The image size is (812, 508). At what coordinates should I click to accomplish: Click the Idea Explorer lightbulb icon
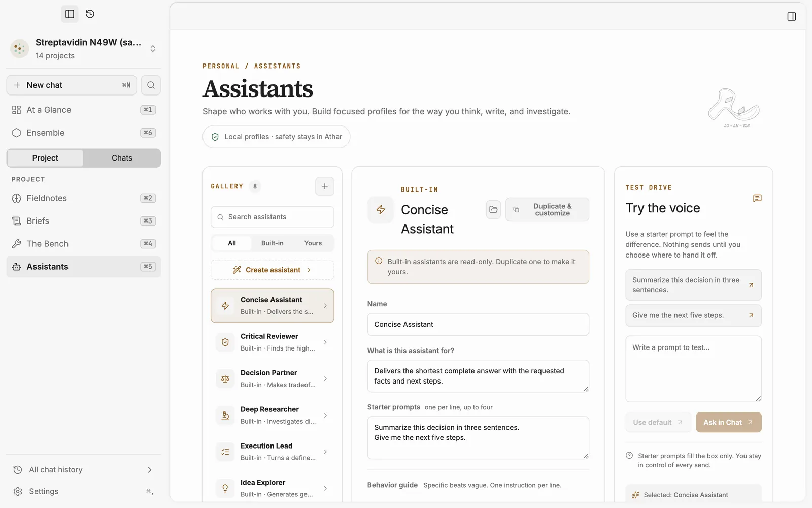pyautogui.click(x=225, y=489)
